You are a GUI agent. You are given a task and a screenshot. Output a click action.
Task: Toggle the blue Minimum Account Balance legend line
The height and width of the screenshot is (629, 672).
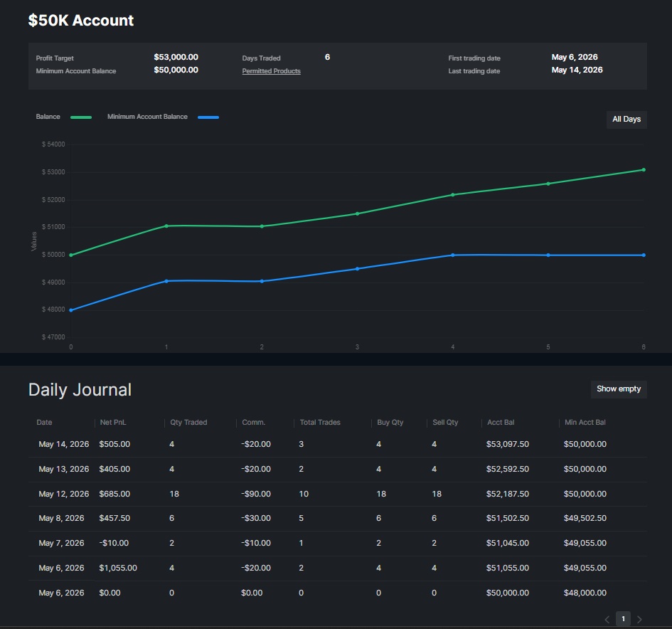tap(208, 117)
